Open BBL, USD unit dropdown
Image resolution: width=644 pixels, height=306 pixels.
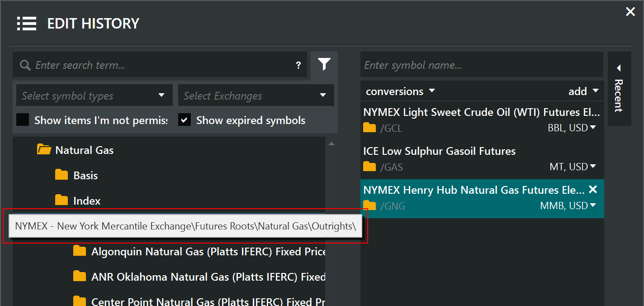point(572,128)
